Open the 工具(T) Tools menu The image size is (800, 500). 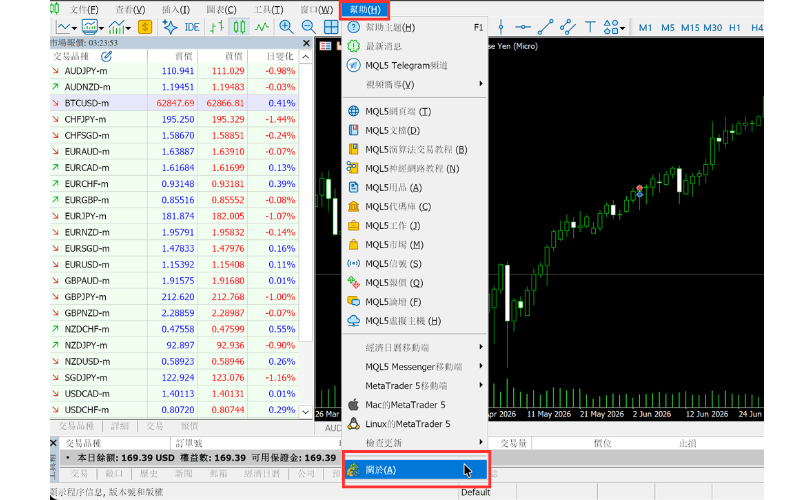click(x=268, y=9)
